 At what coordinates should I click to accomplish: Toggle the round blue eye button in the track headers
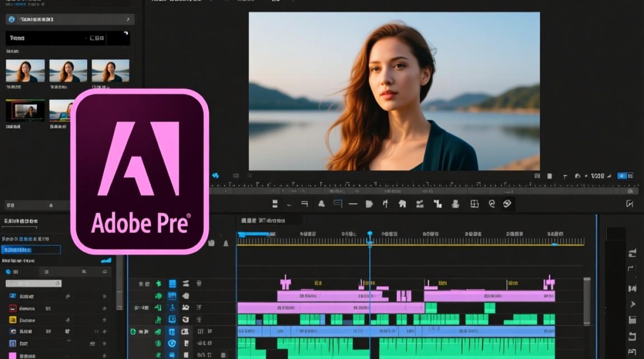tap(172, 343)
